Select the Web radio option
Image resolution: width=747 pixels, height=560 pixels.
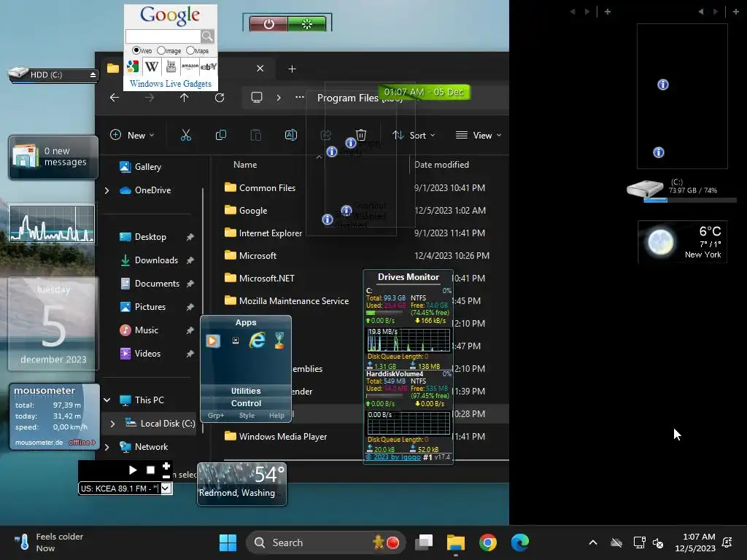pyautogui.click(x=136, y=50)
